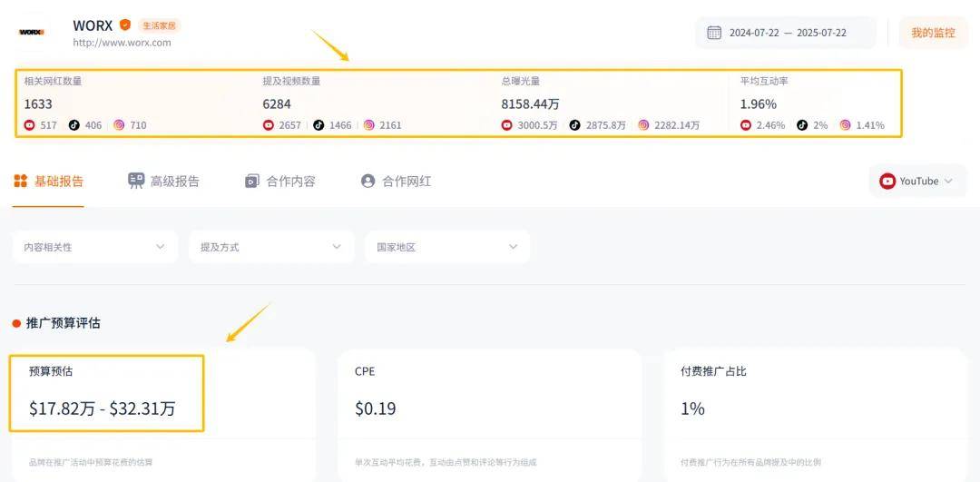The image size is (980, 482).
Task: Click the TikTok icon under 相关网红数量 (406)
Action: [73, 125]
